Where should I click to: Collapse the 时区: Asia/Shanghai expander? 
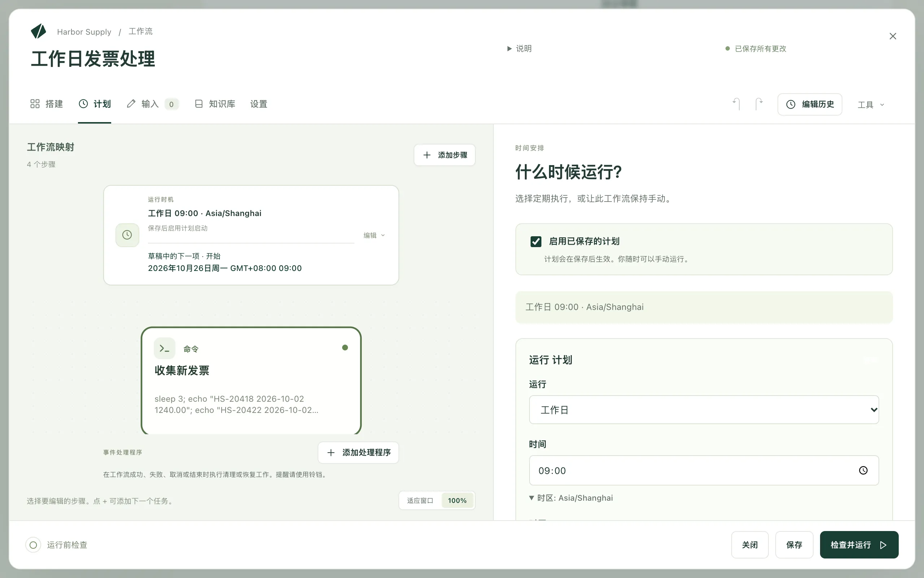[571, 498]
